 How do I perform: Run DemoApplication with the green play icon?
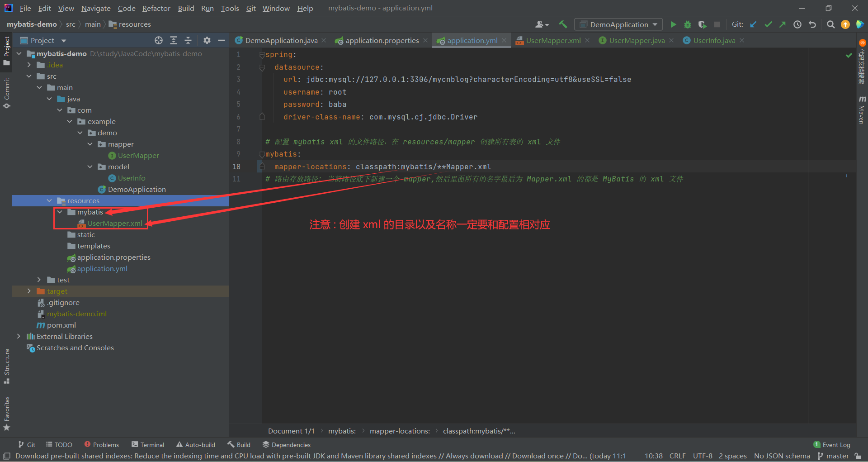673,24
